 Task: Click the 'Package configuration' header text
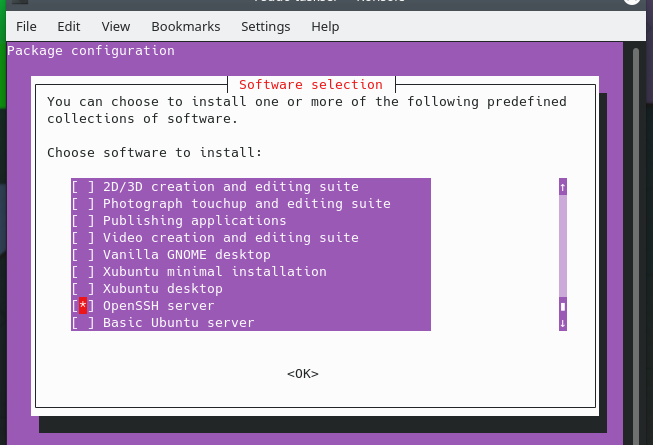coord(91,51)
